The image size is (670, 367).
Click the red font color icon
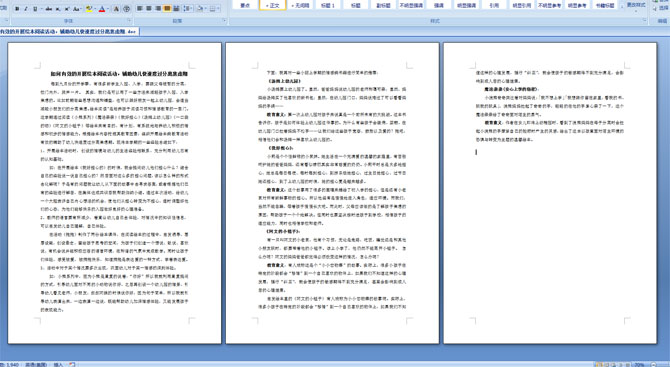point(102,9)
